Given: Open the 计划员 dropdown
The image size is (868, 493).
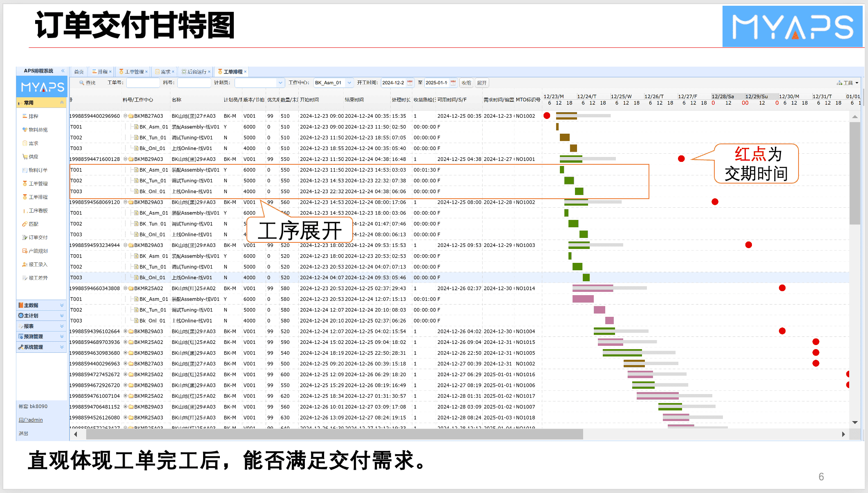Looking at the screenshot, I should tap(280, 83).
